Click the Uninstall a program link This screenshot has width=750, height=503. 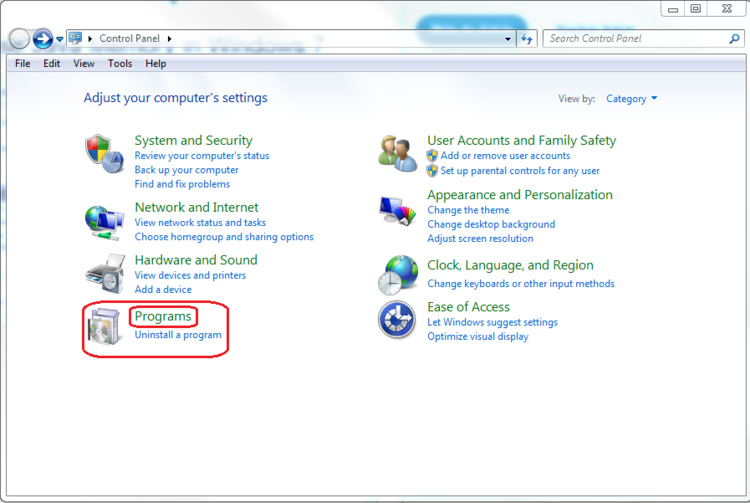[178, 335]
